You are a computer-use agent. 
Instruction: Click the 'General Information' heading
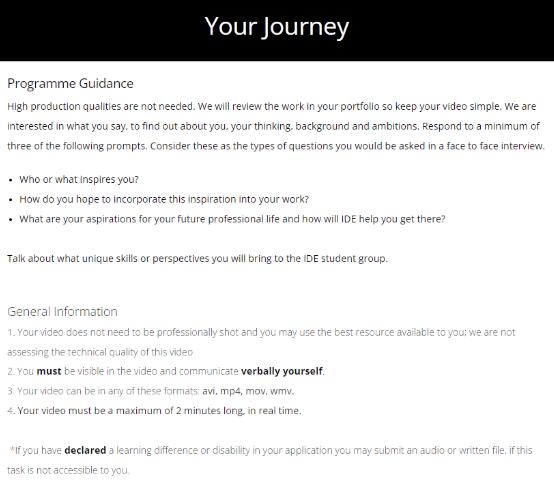pos(62,312)
